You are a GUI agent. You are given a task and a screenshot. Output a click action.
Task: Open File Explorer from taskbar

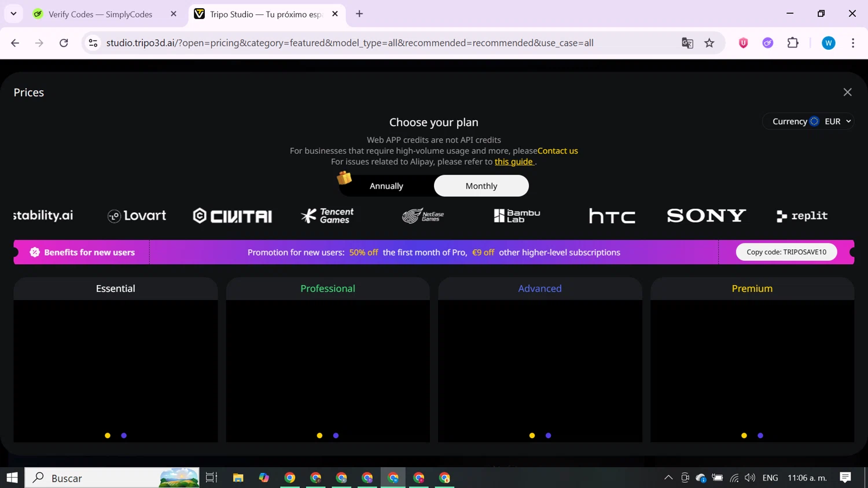pos(238,478)
